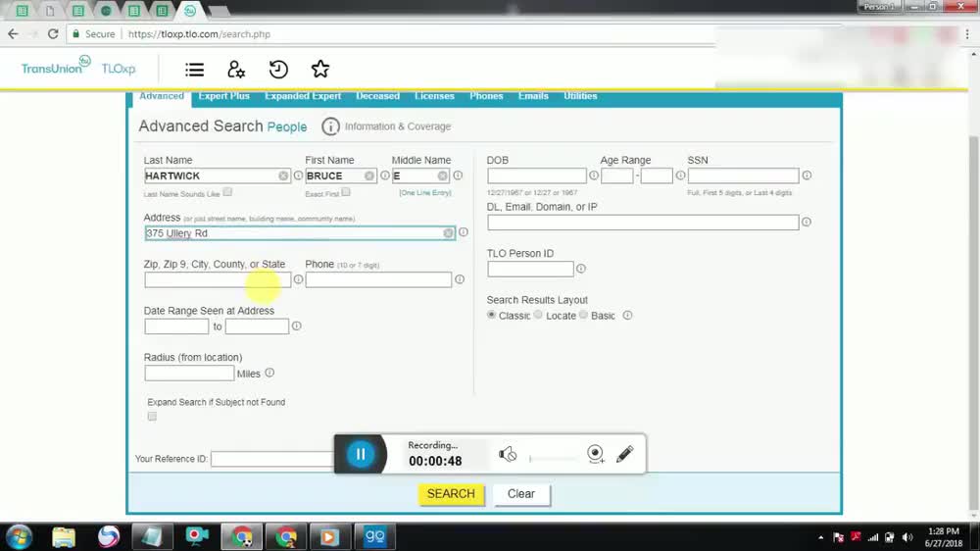Show info for Age Range field
Screen dimensions: 980x551
(681, 175)
